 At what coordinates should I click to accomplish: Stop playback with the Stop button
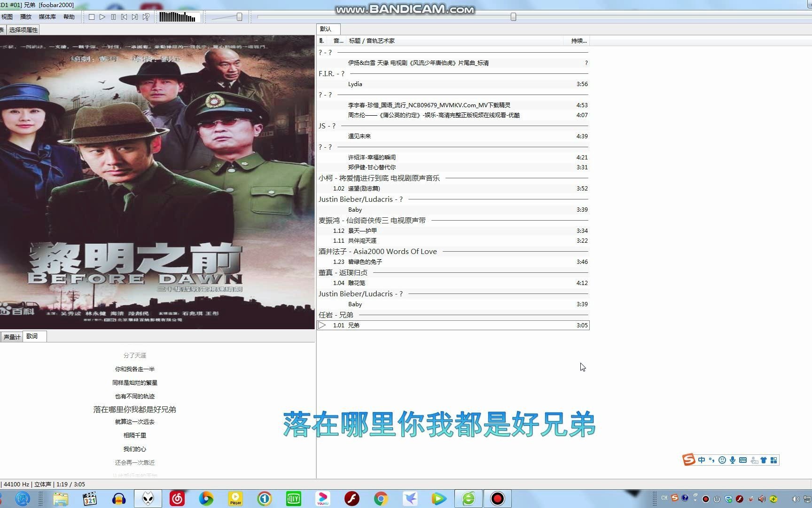tap(92, 17)
